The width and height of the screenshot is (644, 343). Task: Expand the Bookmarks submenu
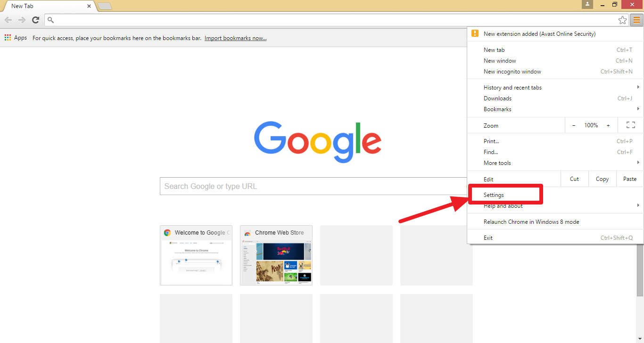point(497,109)
